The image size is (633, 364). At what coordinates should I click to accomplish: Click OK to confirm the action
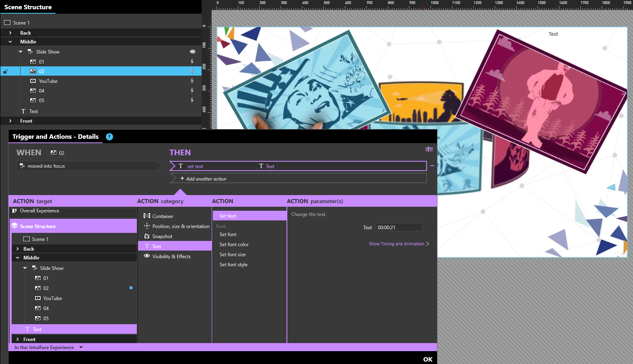click(x=428, y=359)
